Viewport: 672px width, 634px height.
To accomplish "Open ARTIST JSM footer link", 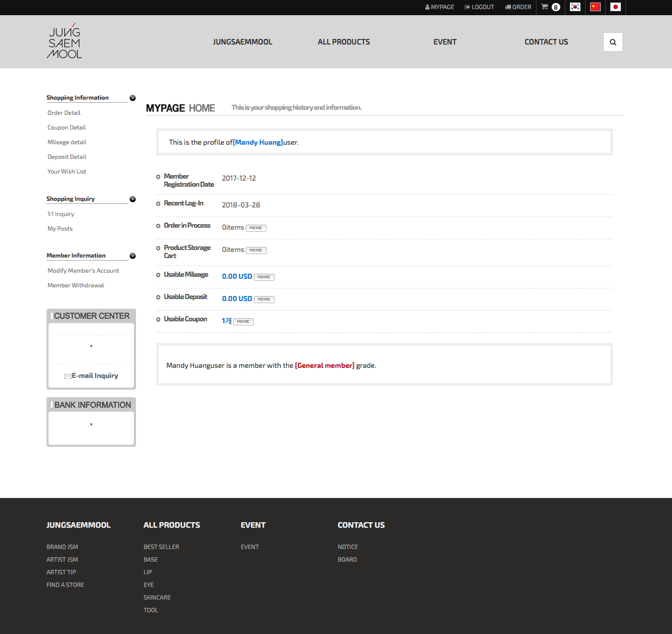I will 62,560.
